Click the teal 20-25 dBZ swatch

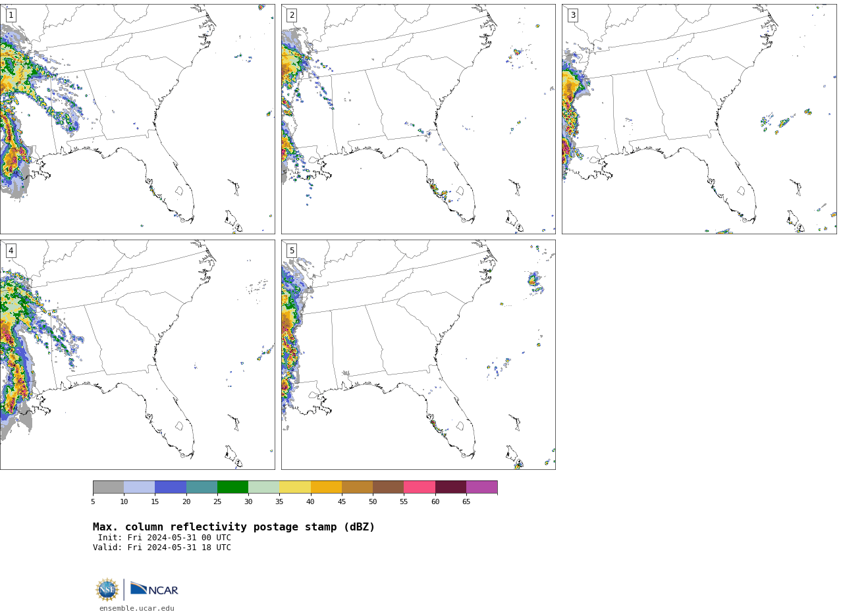click(x=202, y=487)
